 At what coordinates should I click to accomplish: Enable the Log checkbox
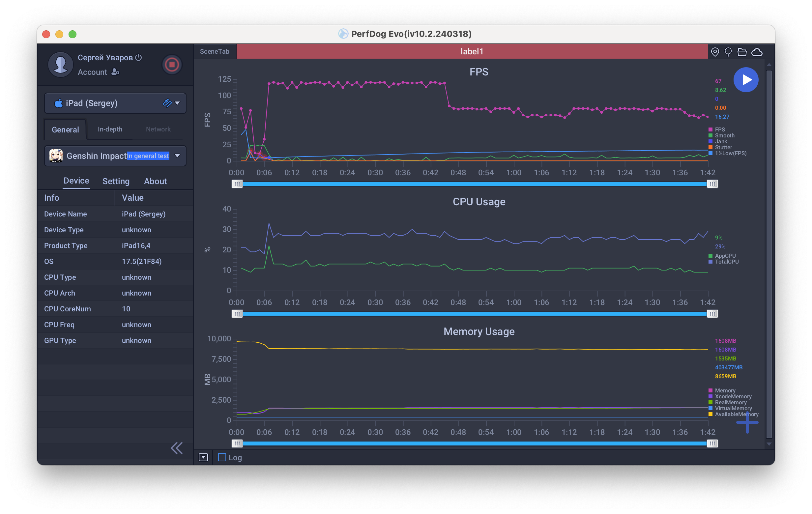222,457
